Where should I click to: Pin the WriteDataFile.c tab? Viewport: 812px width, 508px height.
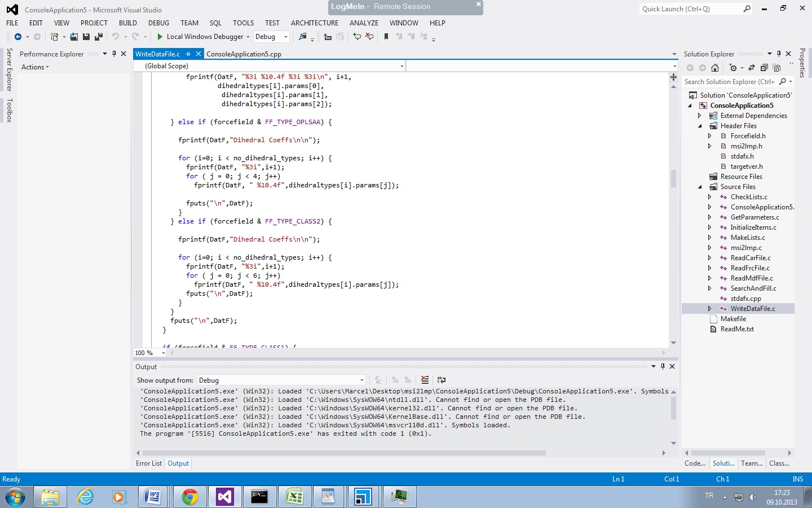(x=188, y=54)
